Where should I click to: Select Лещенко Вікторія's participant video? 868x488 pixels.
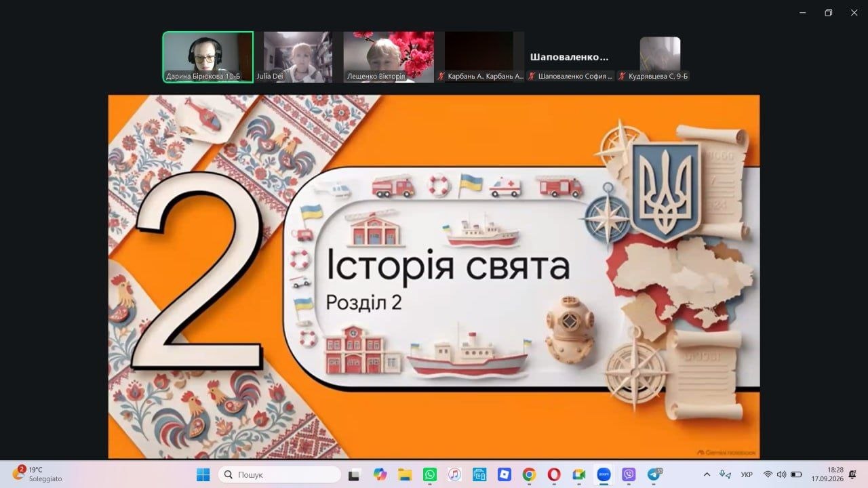point(389,57)
